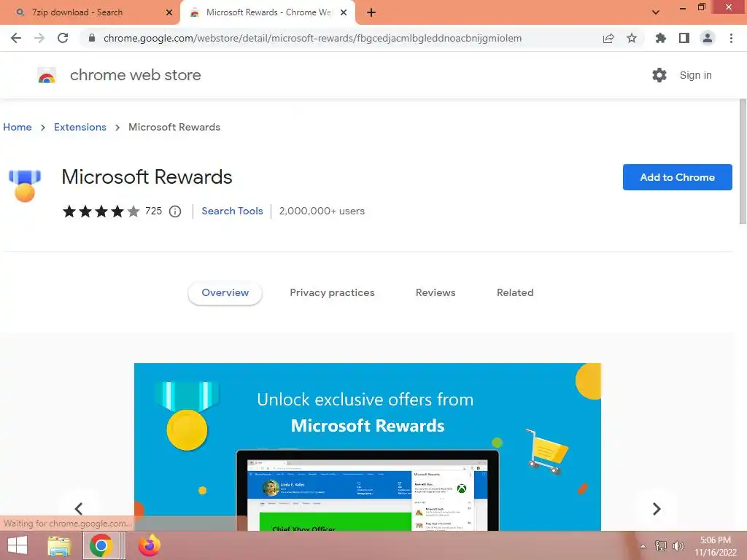
Task: Click the Microsoft Rewards extension heading
Action: [x=147, y=176]
